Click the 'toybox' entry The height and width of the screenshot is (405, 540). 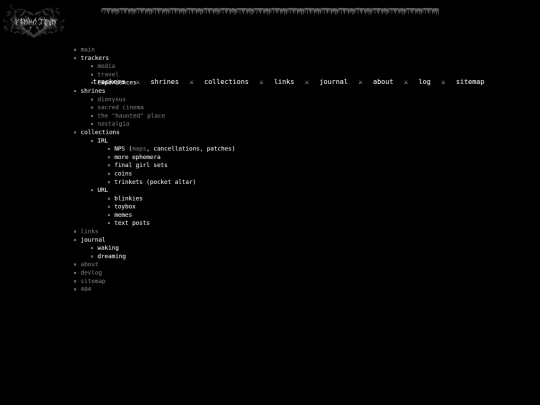pyautogui.click(x=125, y=207)
